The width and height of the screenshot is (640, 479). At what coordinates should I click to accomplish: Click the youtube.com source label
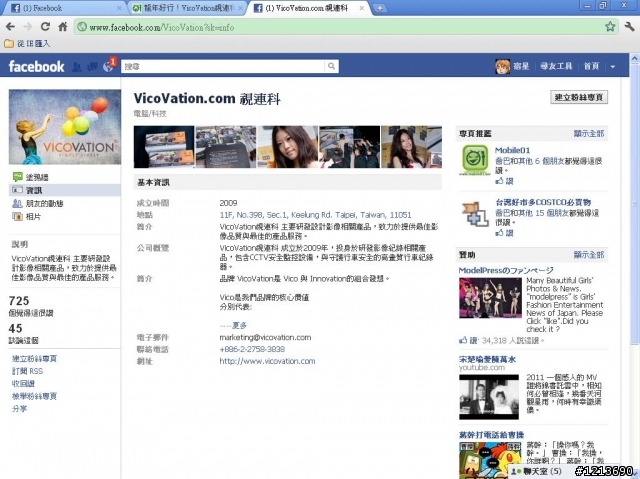(482, 368)
